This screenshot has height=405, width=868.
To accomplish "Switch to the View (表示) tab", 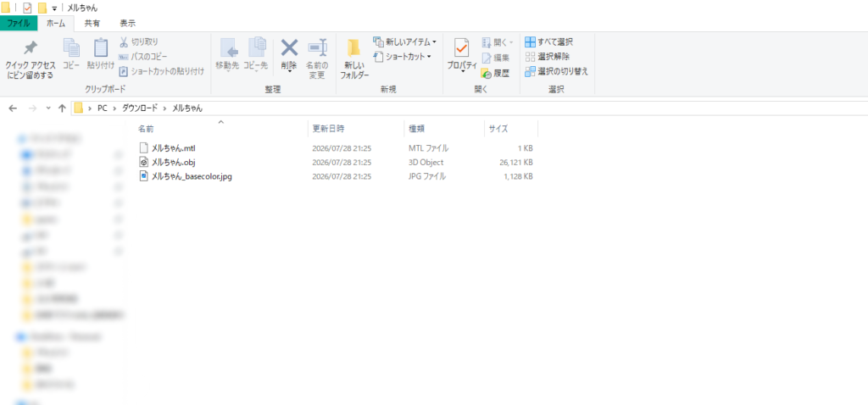I will point(127,23).
